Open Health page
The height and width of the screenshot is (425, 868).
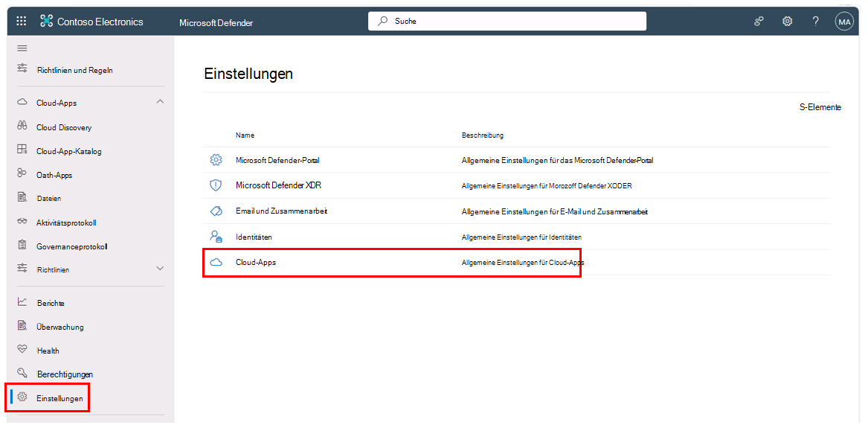click(x=48, y=351)
